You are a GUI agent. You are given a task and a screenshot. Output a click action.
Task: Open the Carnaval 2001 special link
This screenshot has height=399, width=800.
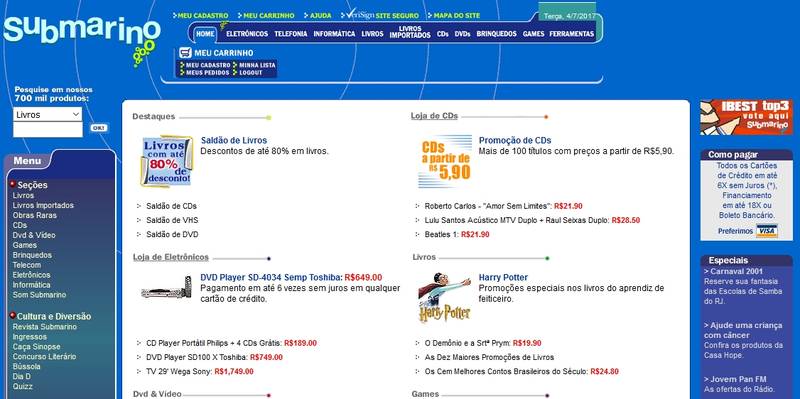click(x=733, y=271)
